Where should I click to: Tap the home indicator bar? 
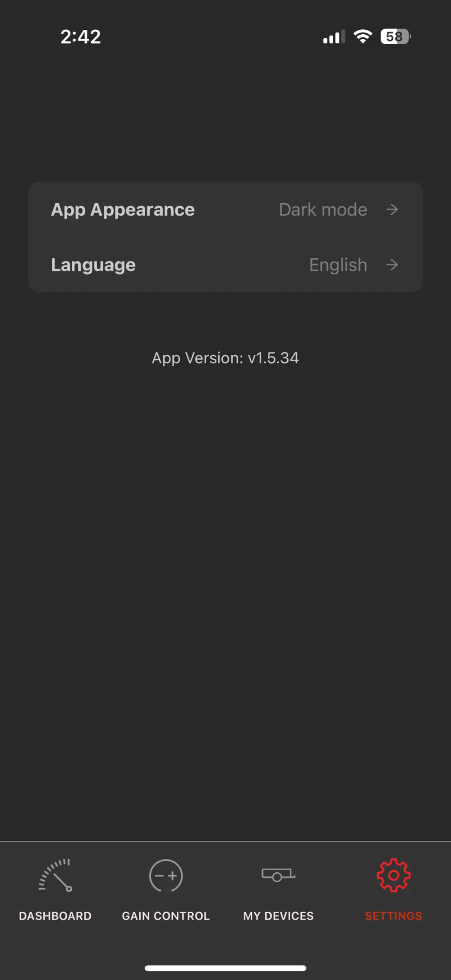[x=225, y=968]
